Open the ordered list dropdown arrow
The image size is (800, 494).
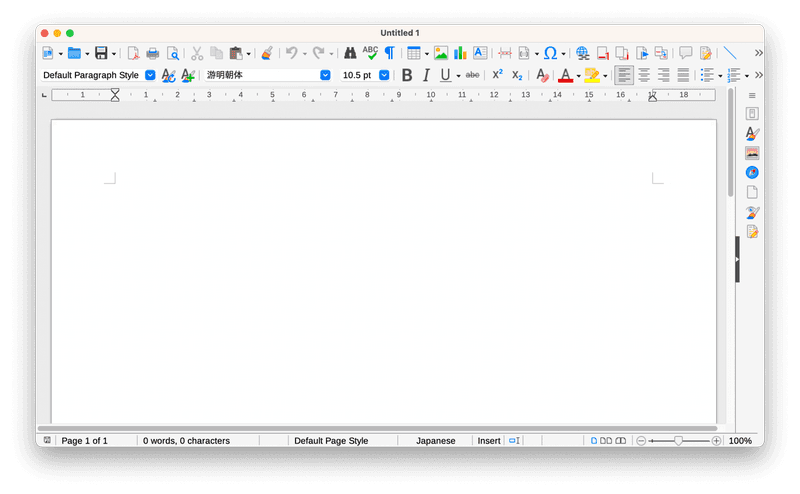pos(747,76)
